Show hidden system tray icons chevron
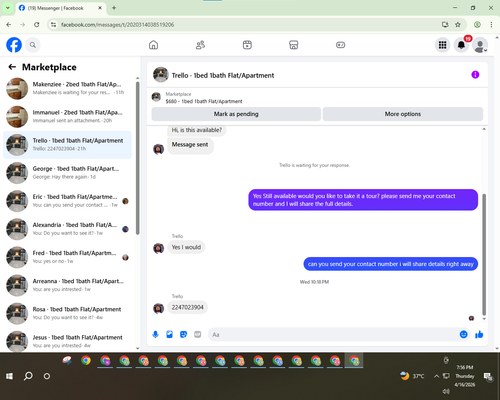Viewport: 500px width, 400px height. (436, 376)
